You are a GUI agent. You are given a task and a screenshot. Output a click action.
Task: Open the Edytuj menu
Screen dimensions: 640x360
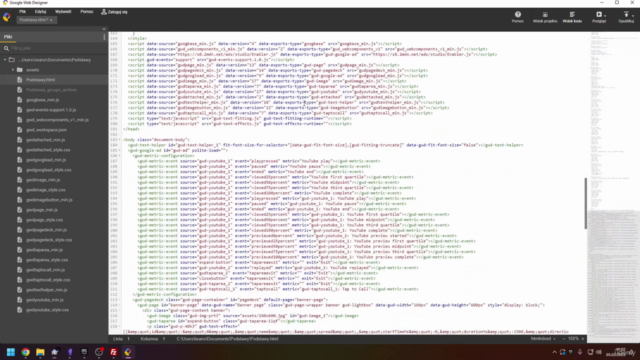point(40,12)
